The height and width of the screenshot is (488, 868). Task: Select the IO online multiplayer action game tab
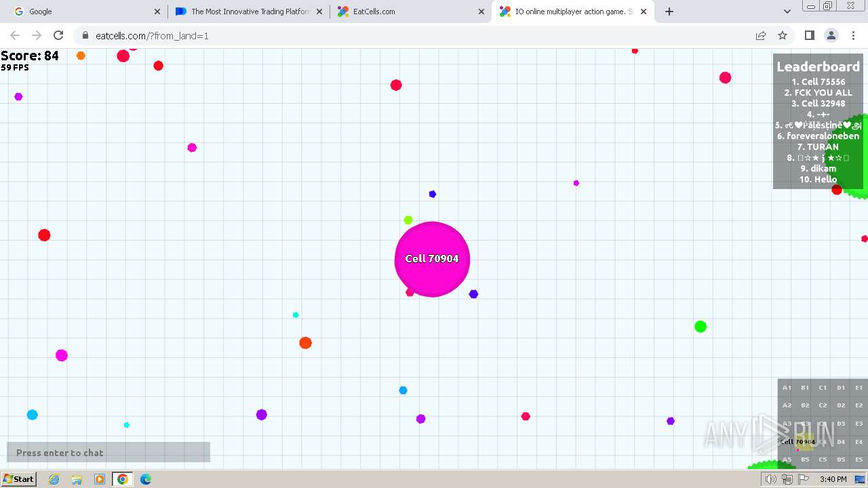tap(574, 12)
